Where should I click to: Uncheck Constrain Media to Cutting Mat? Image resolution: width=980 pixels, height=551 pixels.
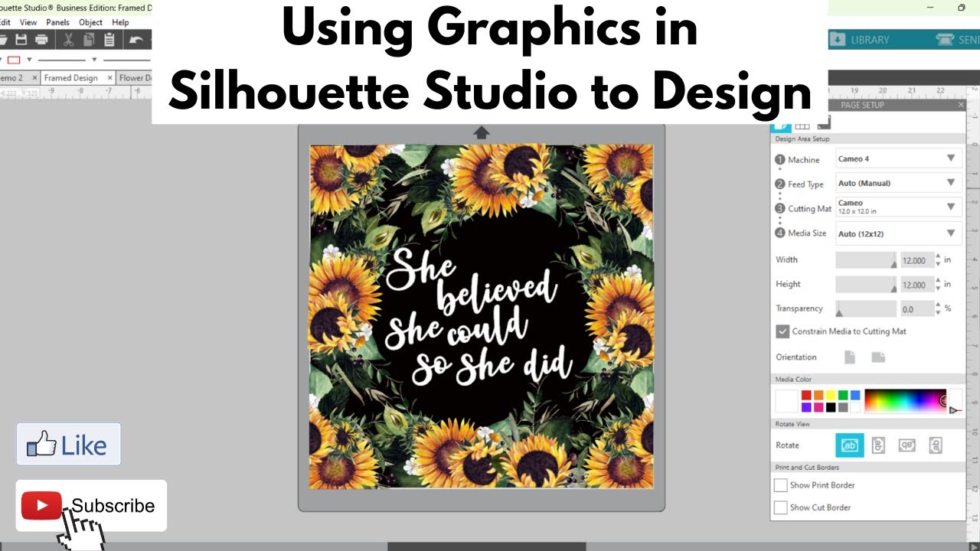[x=782, y=331]
